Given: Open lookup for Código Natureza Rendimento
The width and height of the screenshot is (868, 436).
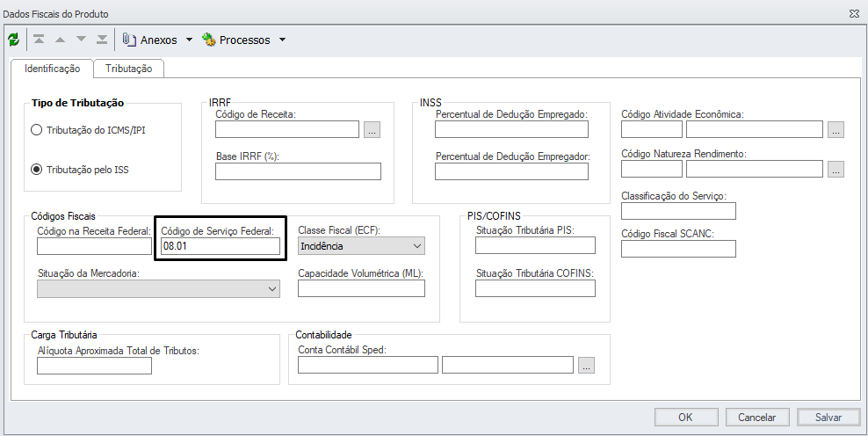Looking at the screenshot, I should point(835,169).
